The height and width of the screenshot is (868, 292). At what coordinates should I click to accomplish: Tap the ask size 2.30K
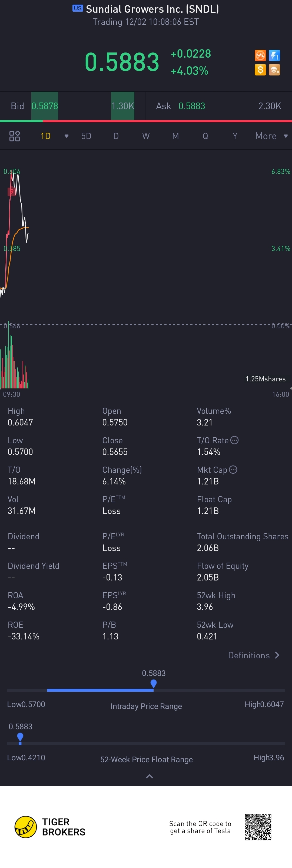coord(270,106)
